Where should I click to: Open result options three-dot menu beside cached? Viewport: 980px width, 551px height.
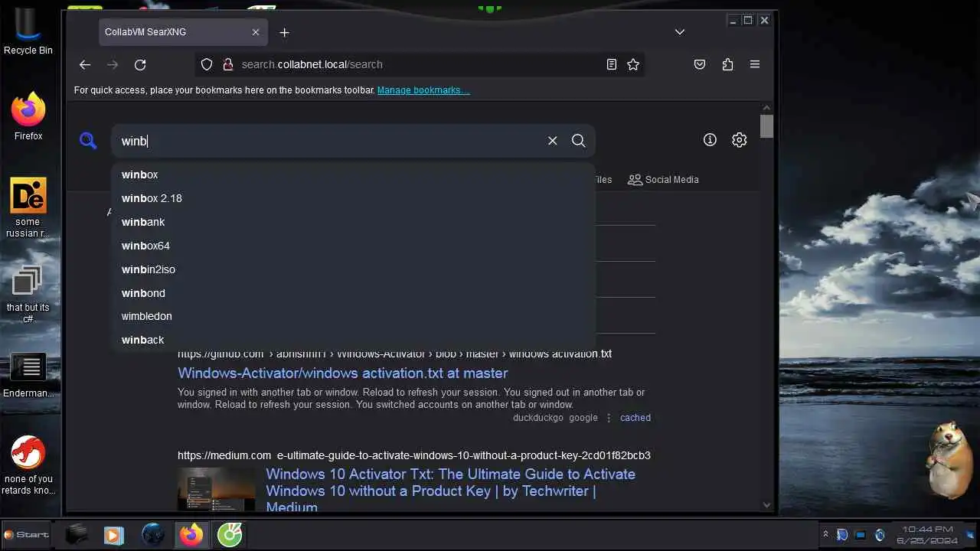[609, 418]
